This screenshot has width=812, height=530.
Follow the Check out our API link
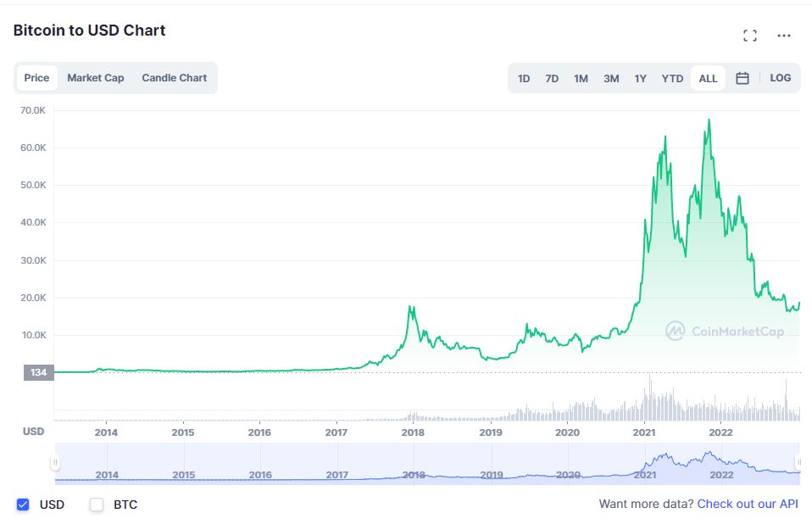(x=748, y=504)
